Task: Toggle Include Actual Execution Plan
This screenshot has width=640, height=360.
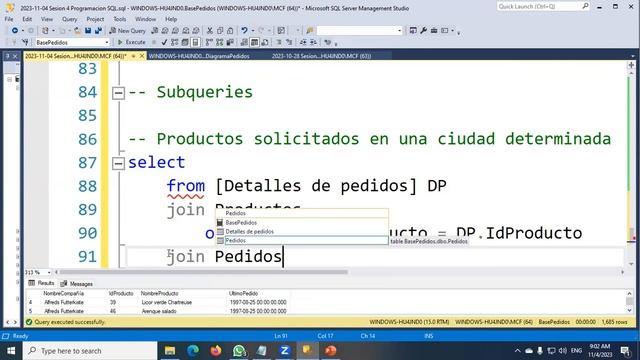Action: (209, 42)
